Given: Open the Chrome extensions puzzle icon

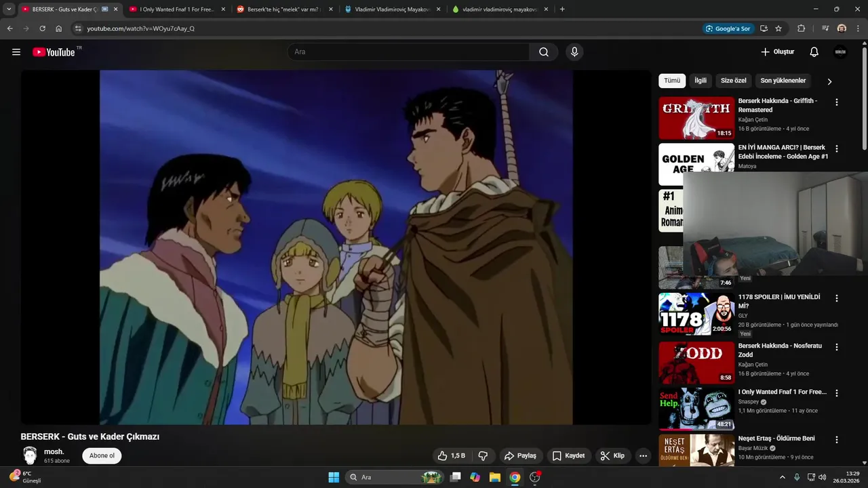Looking at the screenshot, I should [802, 28].
